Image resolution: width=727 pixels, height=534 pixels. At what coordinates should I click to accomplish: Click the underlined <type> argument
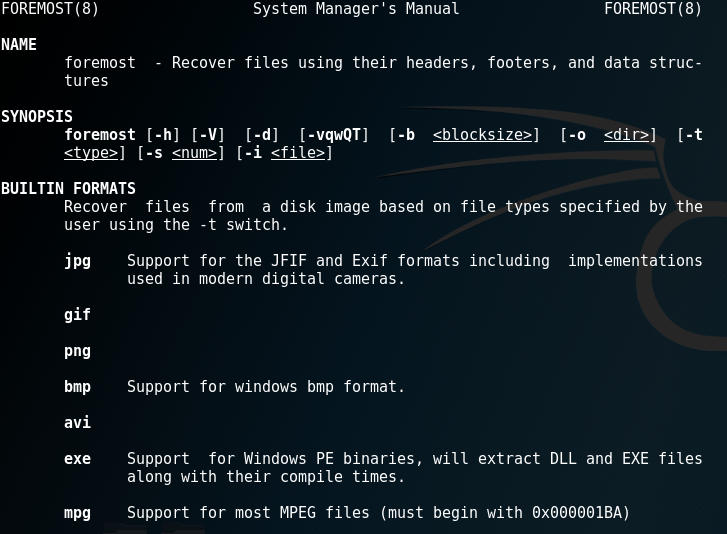91,153
